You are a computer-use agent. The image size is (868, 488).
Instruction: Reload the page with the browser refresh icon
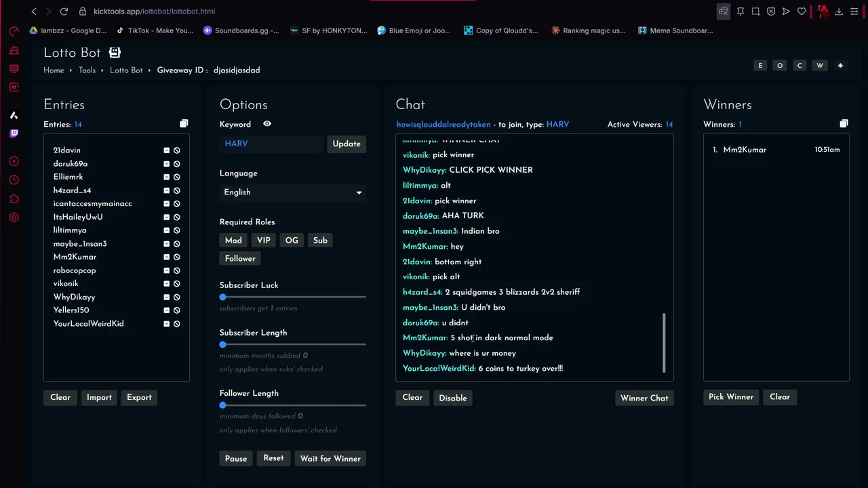[x=64, y=12]
